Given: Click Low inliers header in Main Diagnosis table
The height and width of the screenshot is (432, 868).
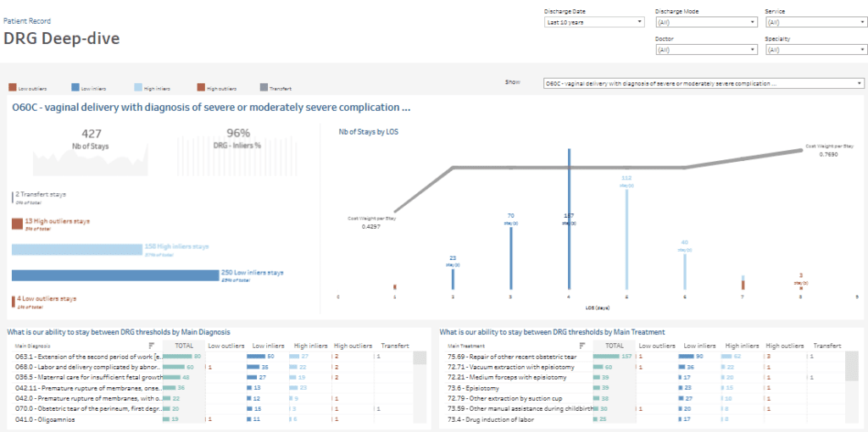Looking at the screenshot, I should point(267,346).
